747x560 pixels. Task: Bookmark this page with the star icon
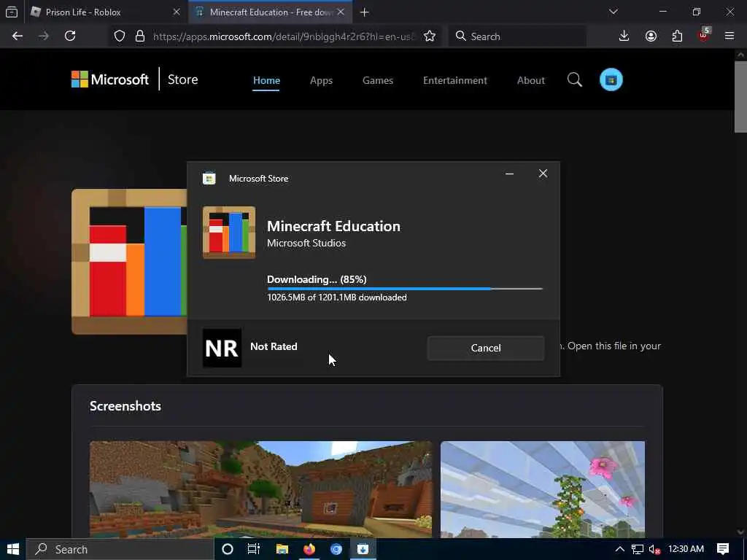430,36
